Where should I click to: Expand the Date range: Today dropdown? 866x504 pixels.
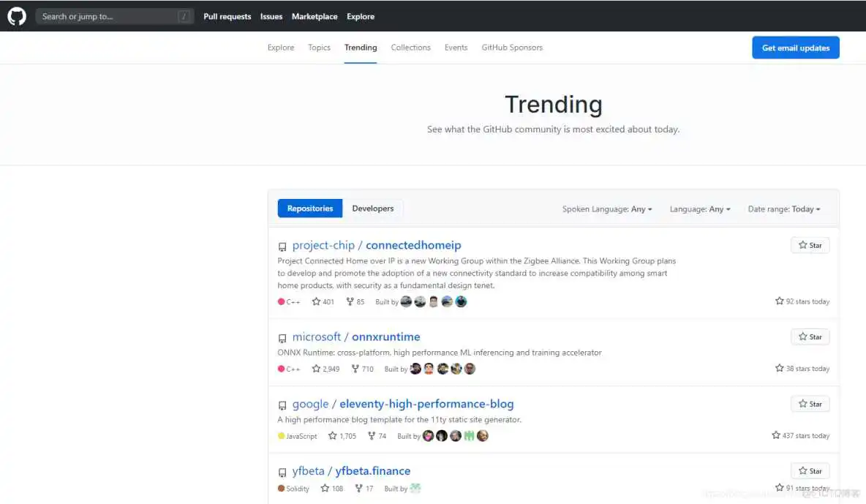coord(783,209)
